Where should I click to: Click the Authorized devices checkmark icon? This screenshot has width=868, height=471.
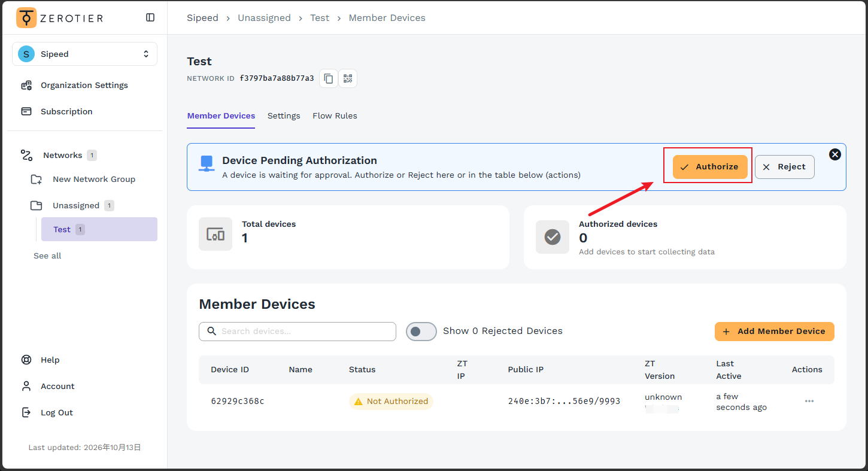click(x=553, y=237)
